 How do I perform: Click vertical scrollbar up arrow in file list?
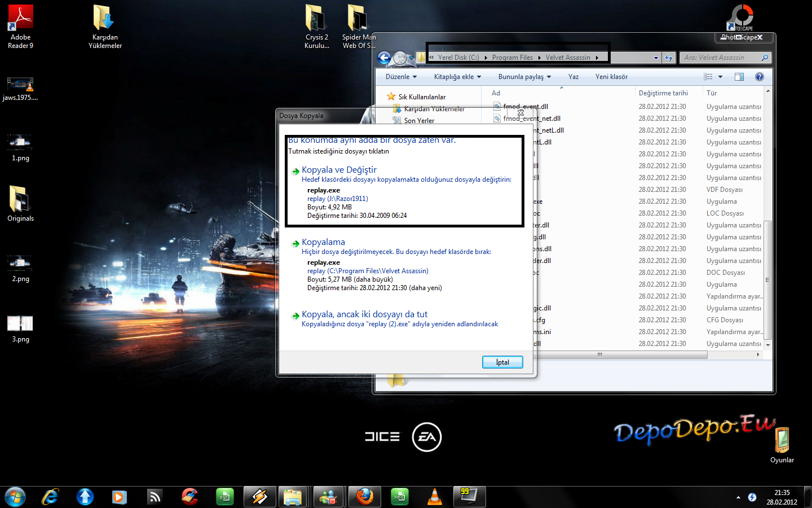tap(767, 91)
